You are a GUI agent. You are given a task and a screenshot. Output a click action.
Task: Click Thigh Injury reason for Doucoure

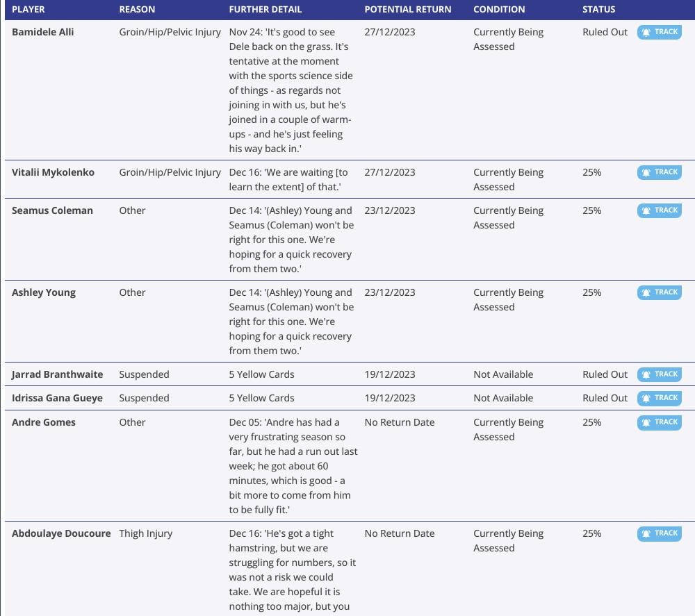tap(145, 533)
